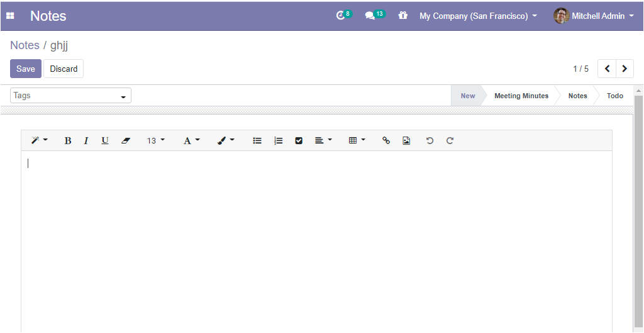Open the insert table dropdown
This screenshot has height=333, width=644.
click(357, 140)
